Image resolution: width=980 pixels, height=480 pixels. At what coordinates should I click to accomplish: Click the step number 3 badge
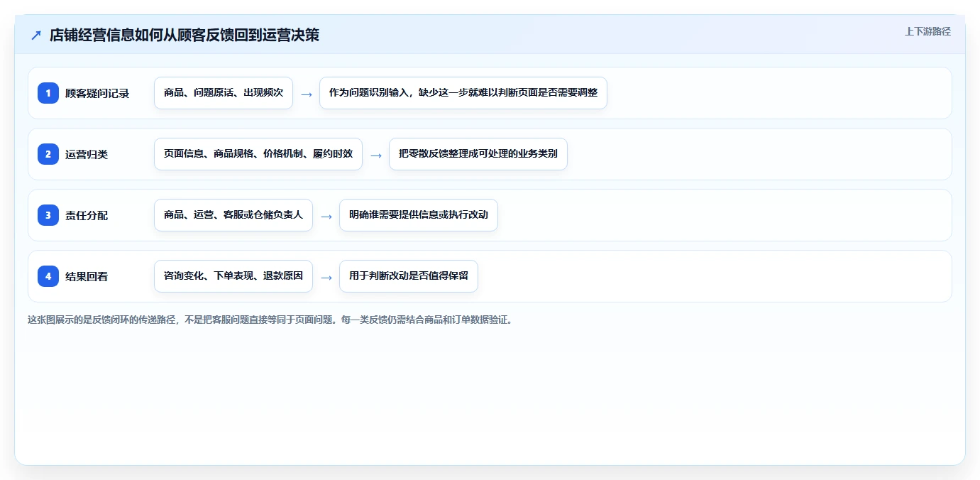(x=48, y=215)
